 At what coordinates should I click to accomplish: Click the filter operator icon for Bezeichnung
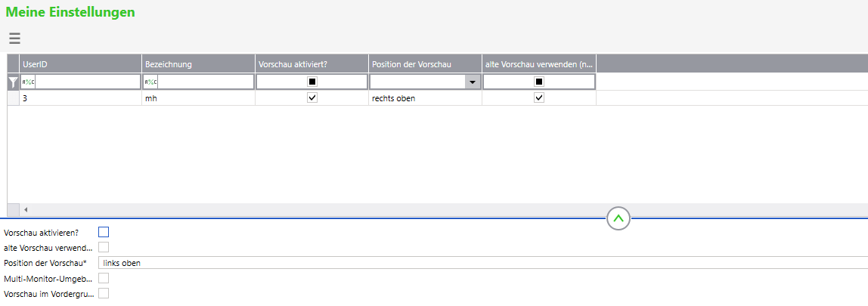[150, 82]
